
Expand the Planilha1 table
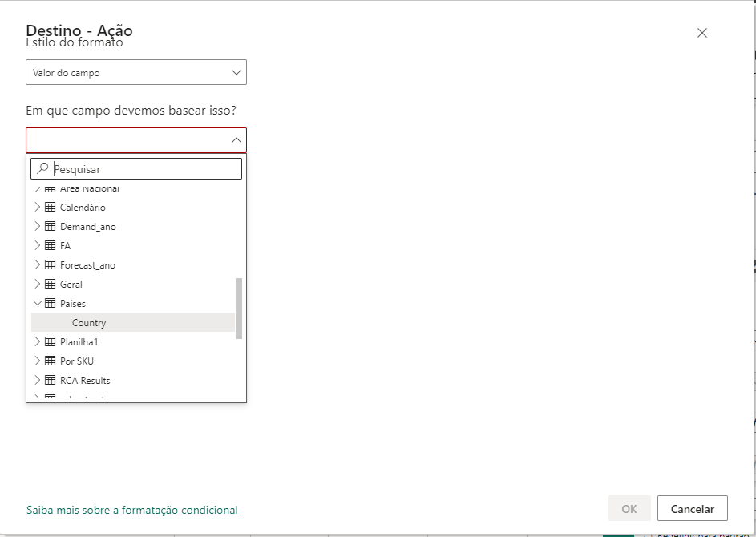[37, 341]
